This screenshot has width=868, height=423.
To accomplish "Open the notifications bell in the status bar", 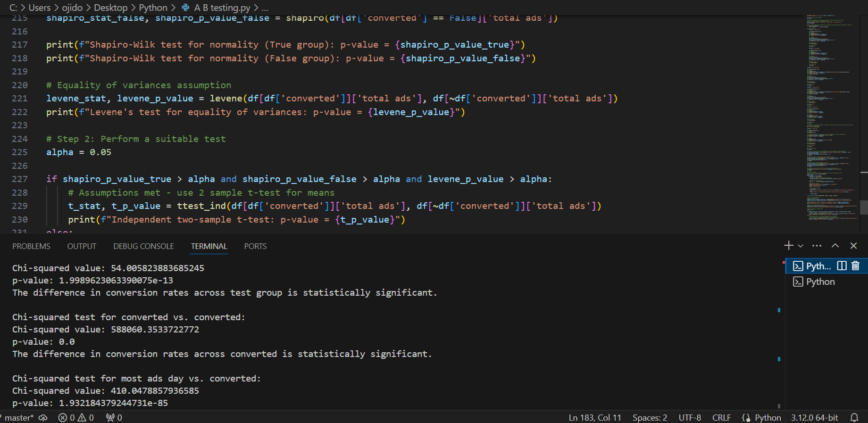I will pos(854,417).
